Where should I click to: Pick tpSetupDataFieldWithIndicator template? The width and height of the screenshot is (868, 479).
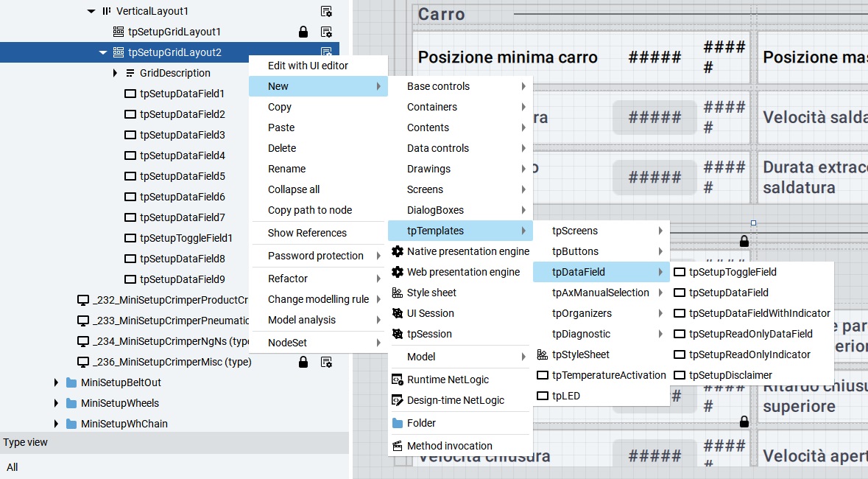(759, 313)
